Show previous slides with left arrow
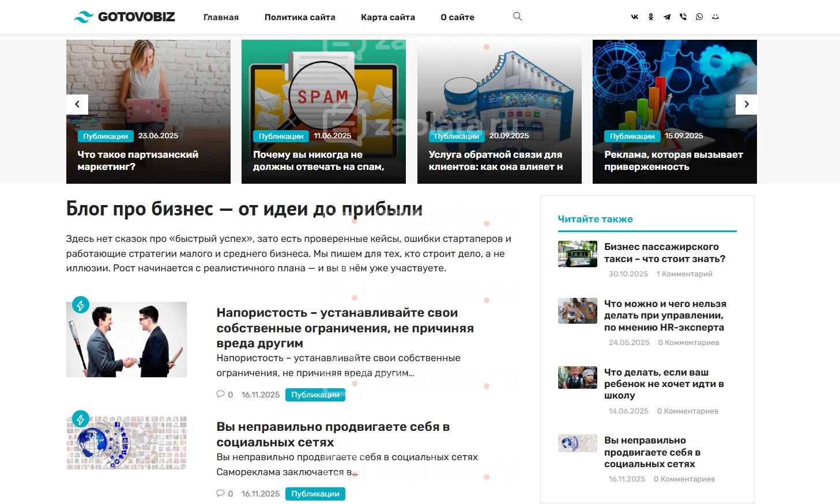 (x=77, y=104)
